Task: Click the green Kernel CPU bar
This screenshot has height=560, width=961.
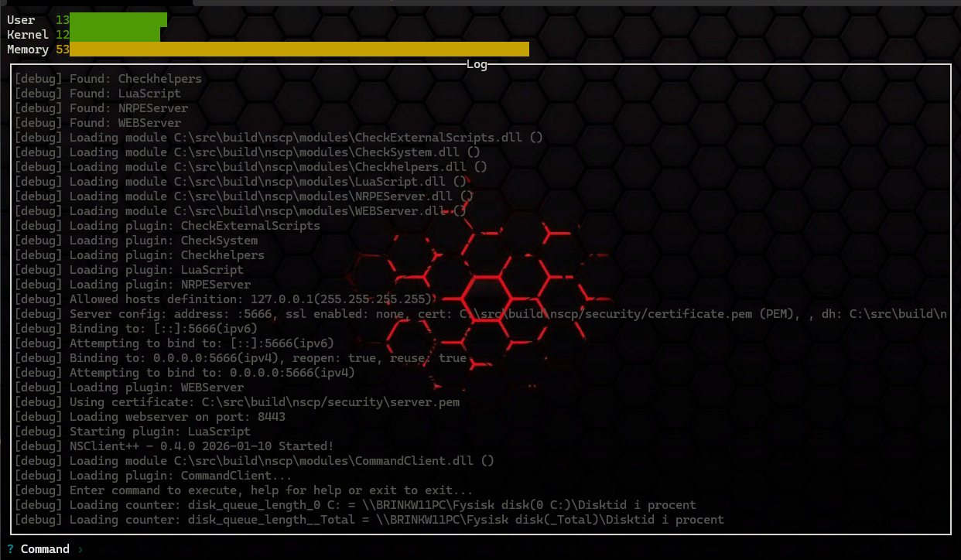Action: 116,34
